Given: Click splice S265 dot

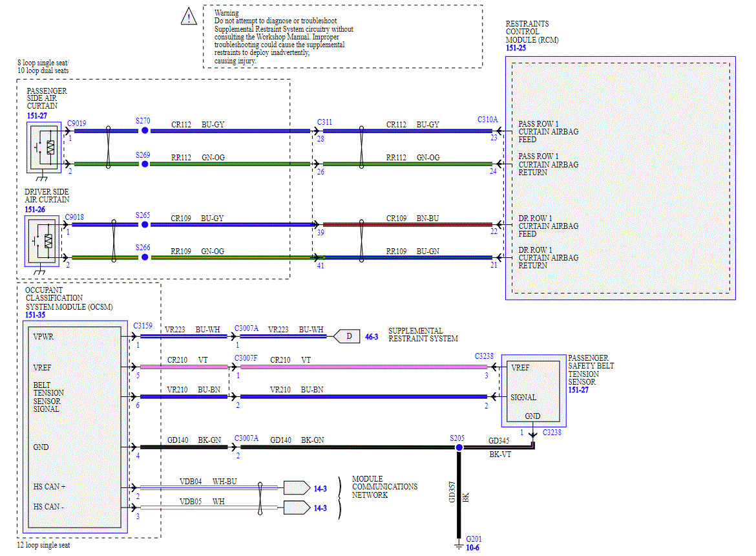Looking at the screenshot, I should click(145, 224).
